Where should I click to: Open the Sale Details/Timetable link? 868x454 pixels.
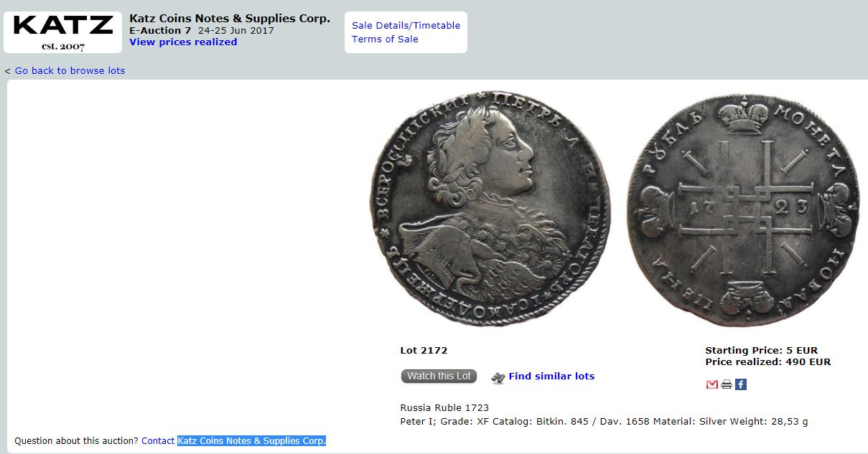point(406,25)
